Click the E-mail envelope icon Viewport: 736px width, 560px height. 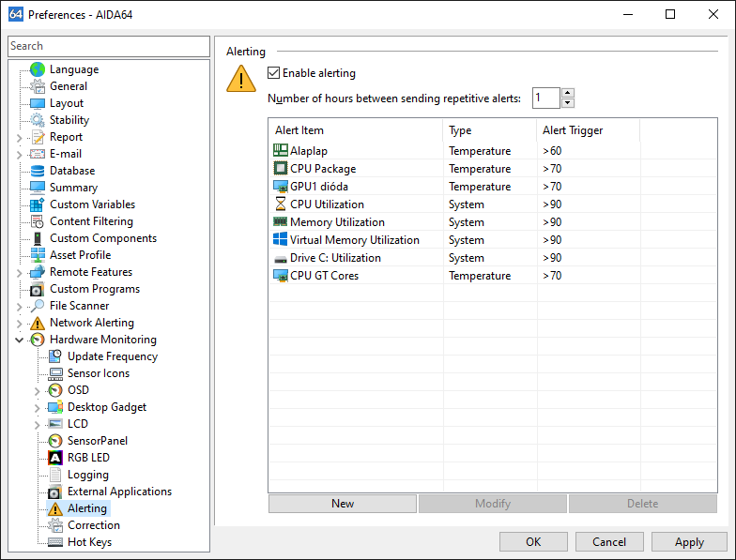pos(38,154)
